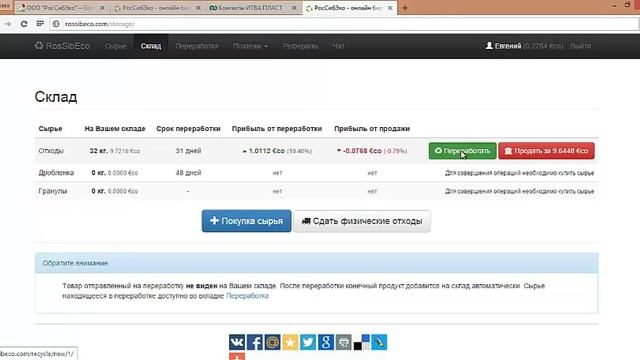The image size is (640, 360).
Task: Click the blue Google share icon
Action: pos(326,342)
